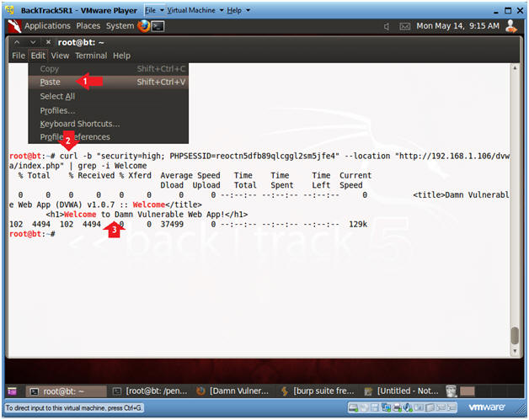This screenshot has width=529, height=420.
Task: Open the volume speaker icon
Action: [387, 26]
